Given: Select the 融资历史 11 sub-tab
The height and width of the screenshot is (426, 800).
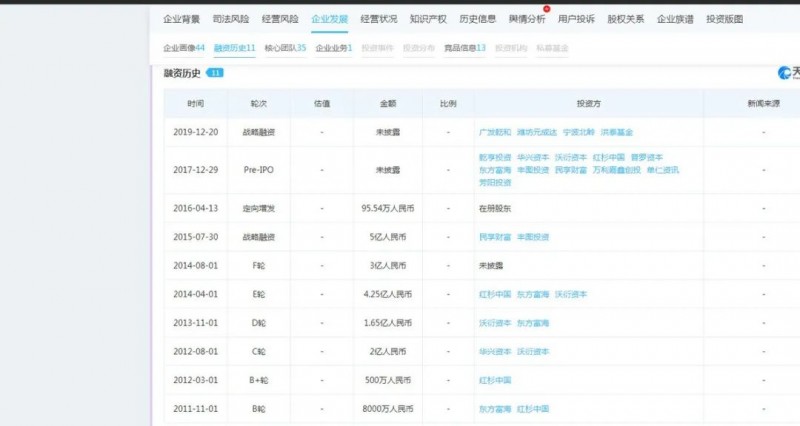Looking at the screenshot, I should click(234, 48).
